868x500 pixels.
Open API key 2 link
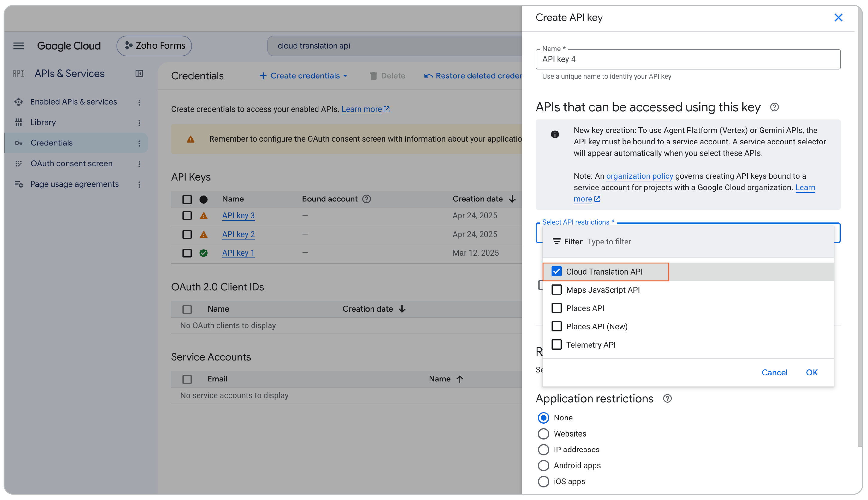(x=238, y=234)
